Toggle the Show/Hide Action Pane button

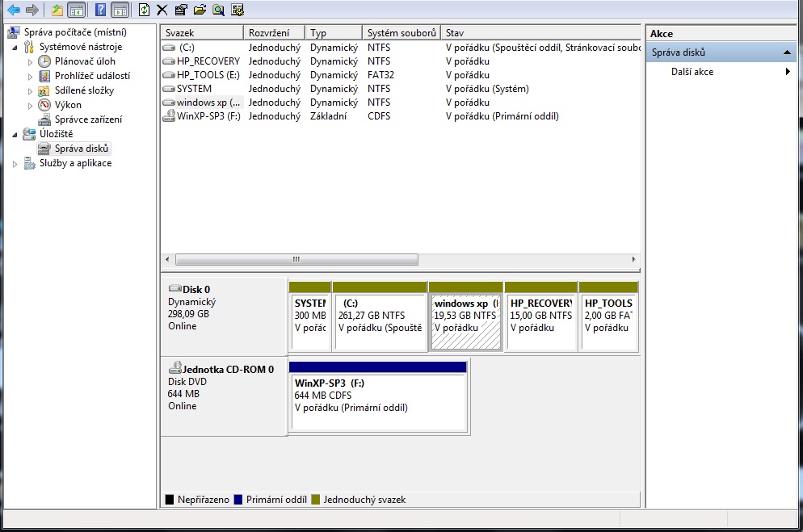pyautogui.click(x=120, y=10)
